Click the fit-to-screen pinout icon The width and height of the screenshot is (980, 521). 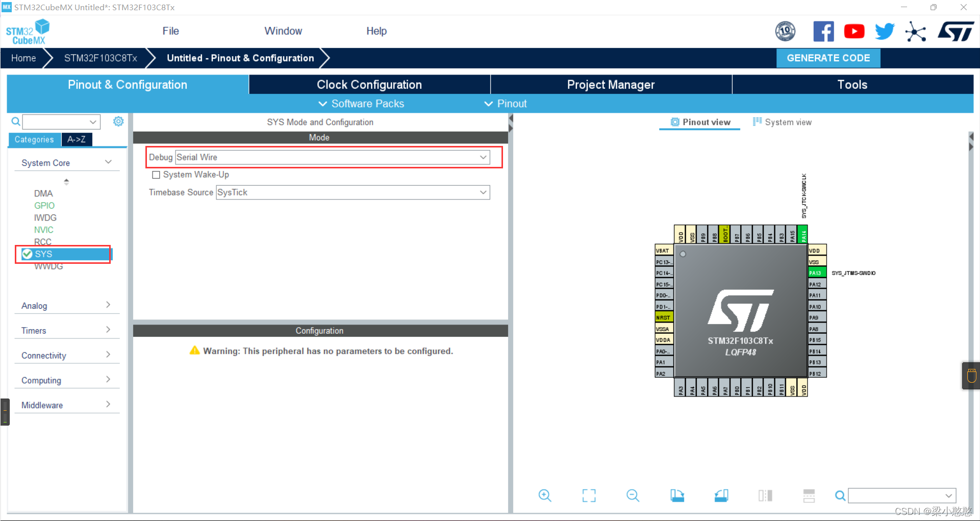589,495
